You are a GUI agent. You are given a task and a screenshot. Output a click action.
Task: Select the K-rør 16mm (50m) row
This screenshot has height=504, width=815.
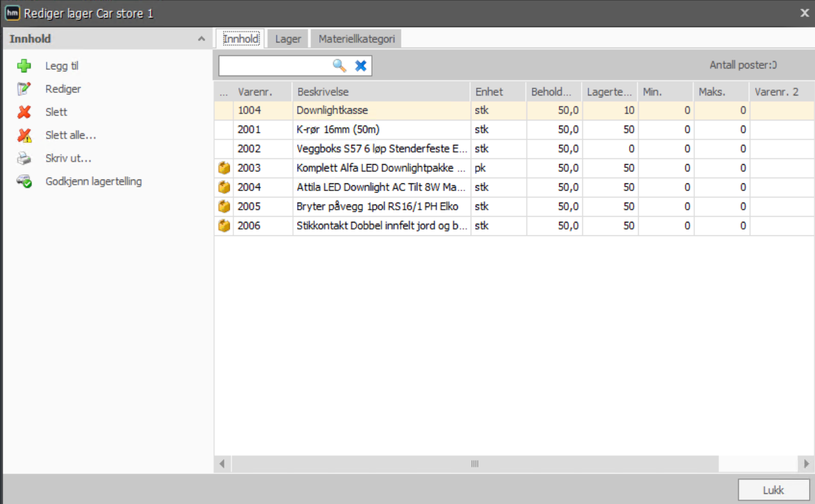point(514,130)
